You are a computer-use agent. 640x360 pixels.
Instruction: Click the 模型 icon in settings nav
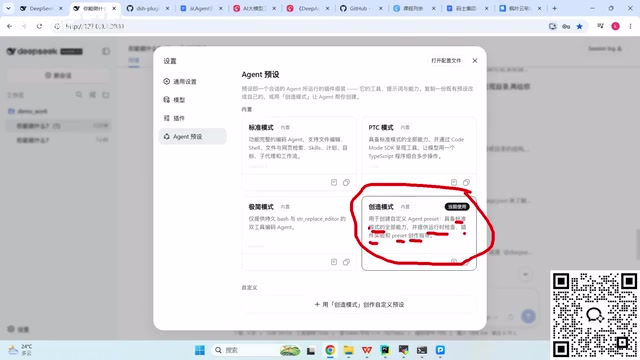(167, 100)
